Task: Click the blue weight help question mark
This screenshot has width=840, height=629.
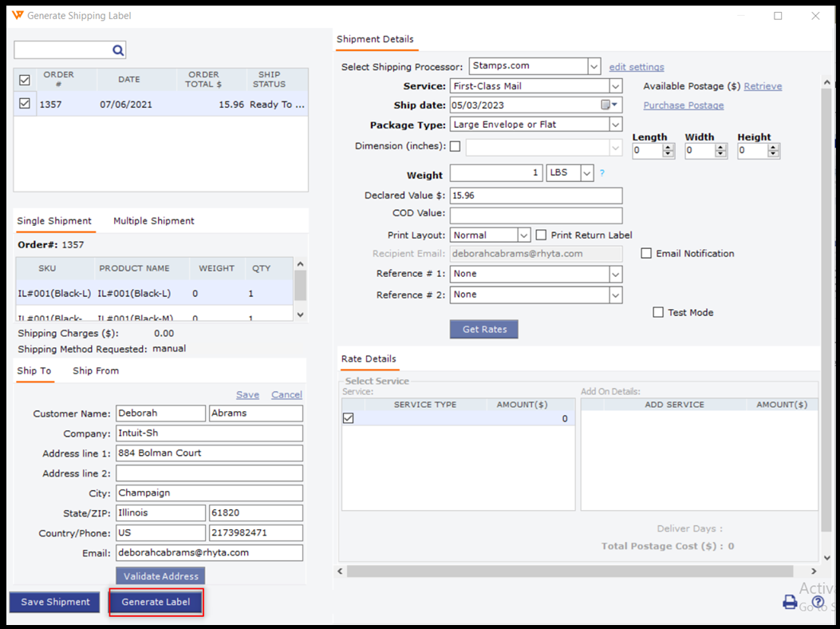Action: click(x=602, y=173)
